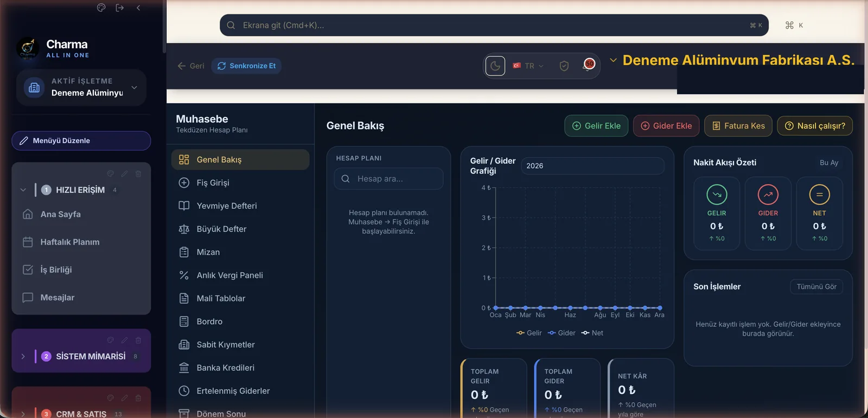Open Yevmiye Defteri in the Muhasebe menu
868x418 pixels.
[240, 206]
